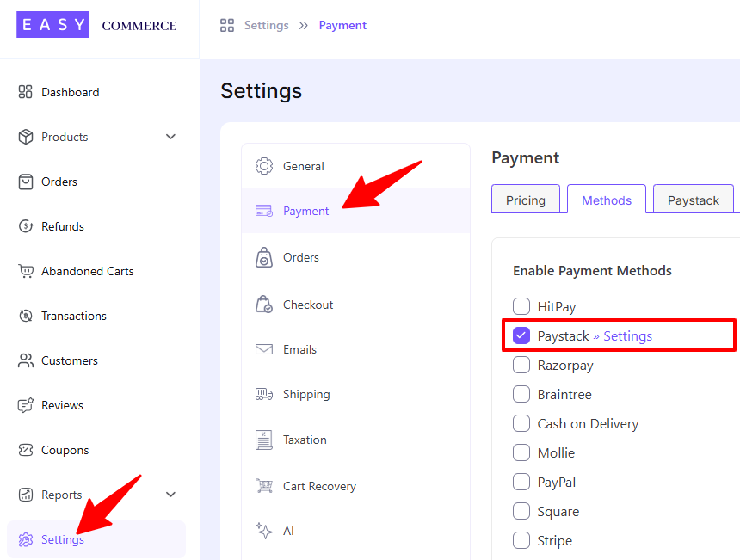Click the Customers people icon
This screenshot has width=740, height=560.
tap(26, 360)
